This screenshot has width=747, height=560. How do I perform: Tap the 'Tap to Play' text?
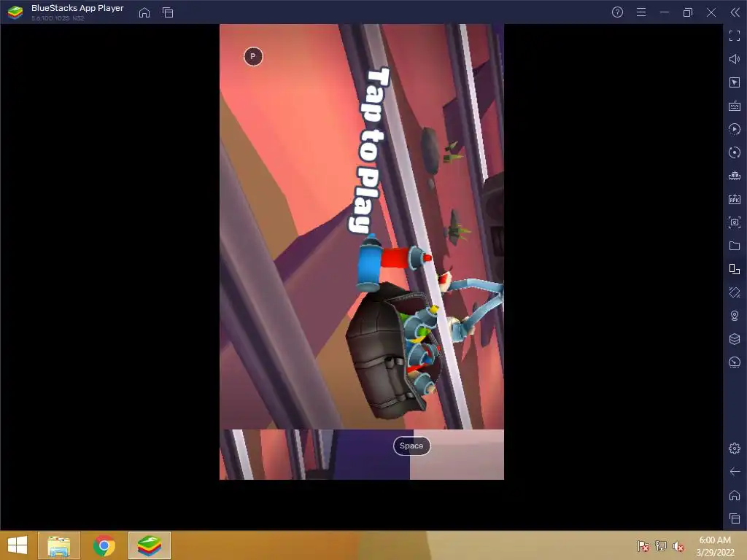(x=370, y=150)
